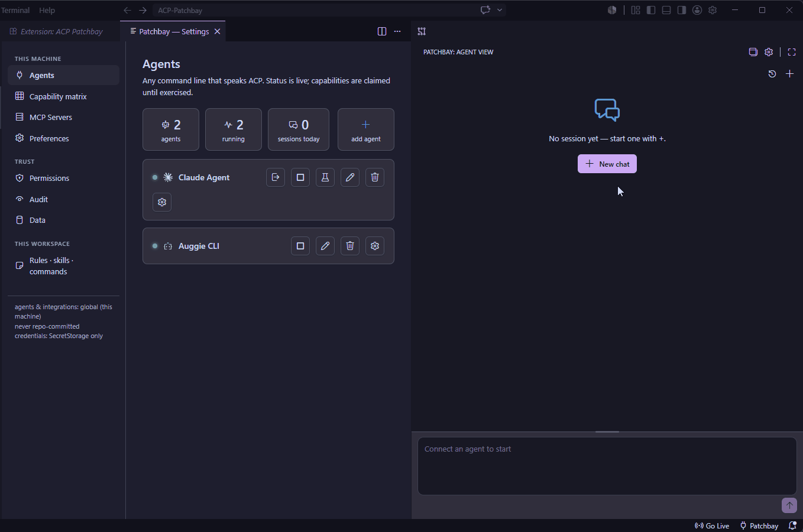Image resolution: width=803 pixels, height=532 pixels.
Task: Click Claude Agent status dot
Action: tap(155, 177)
